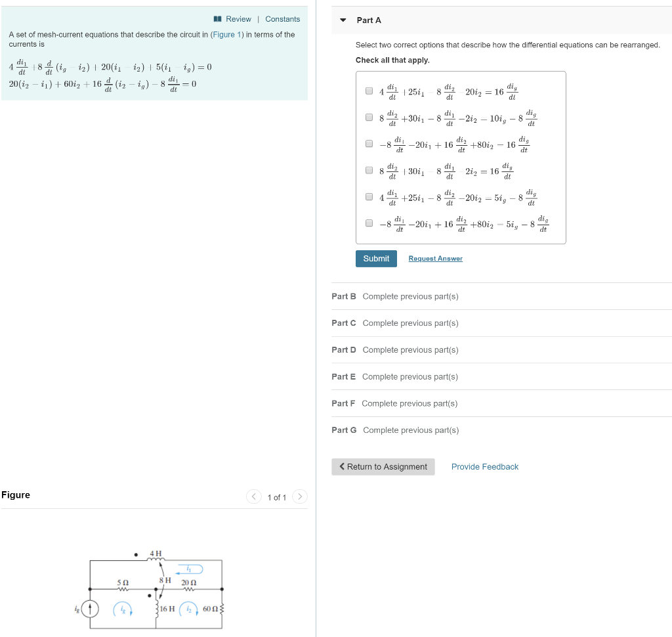The image size is (672, 637).
Task: Click Return to Assignment
Action: point(383,466)
